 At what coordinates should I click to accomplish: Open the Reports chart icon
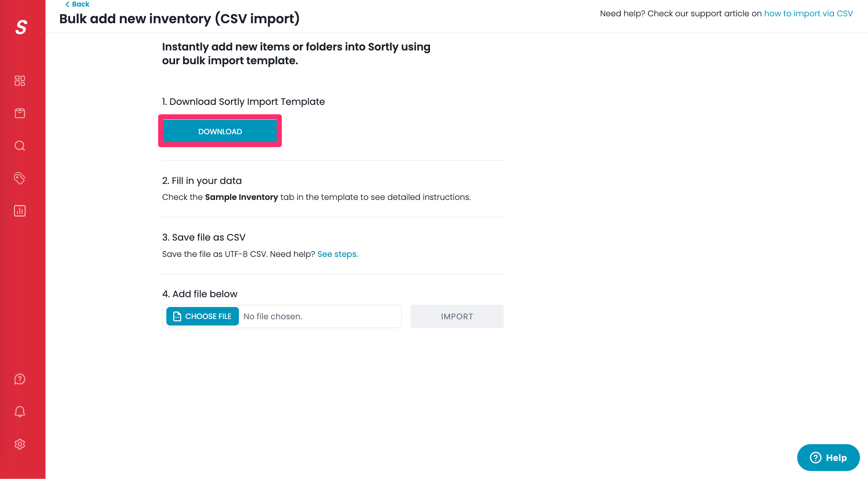tap(20, 211)
